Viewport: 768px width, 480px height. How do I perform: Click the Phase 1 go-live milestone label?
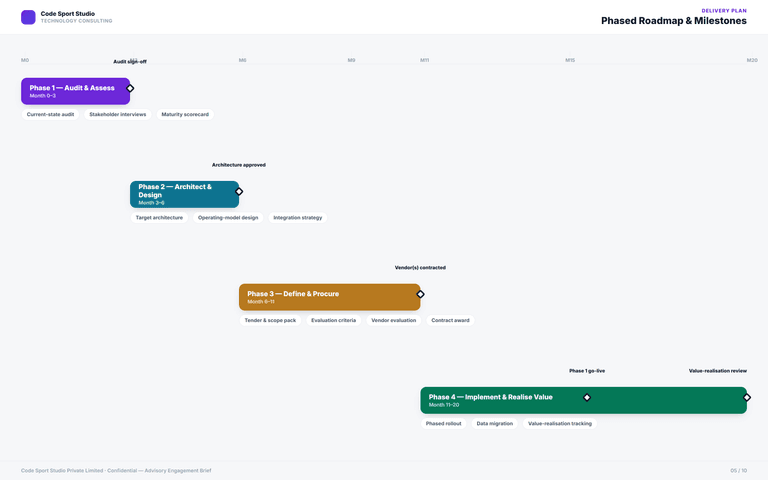587,371
